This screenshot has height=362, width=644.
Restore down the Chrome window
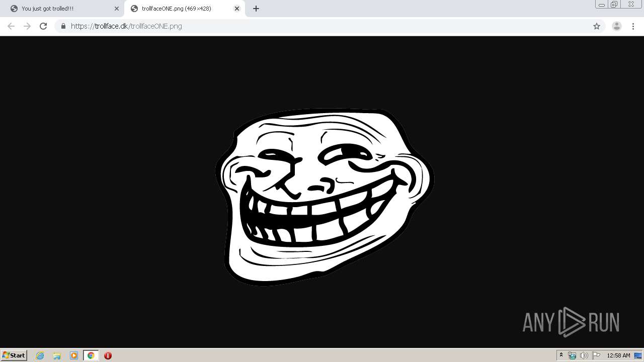click(x=614, y=5)
